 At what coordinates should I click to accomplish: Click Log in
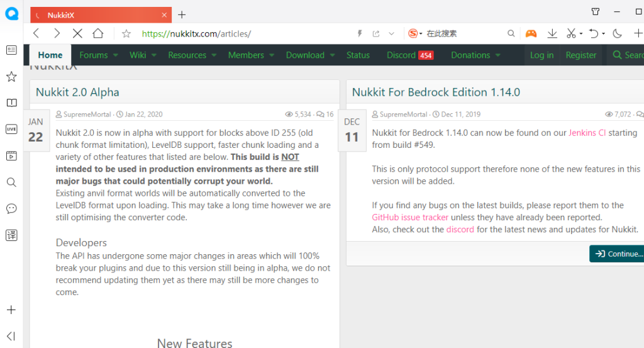(x=541, y=55)
